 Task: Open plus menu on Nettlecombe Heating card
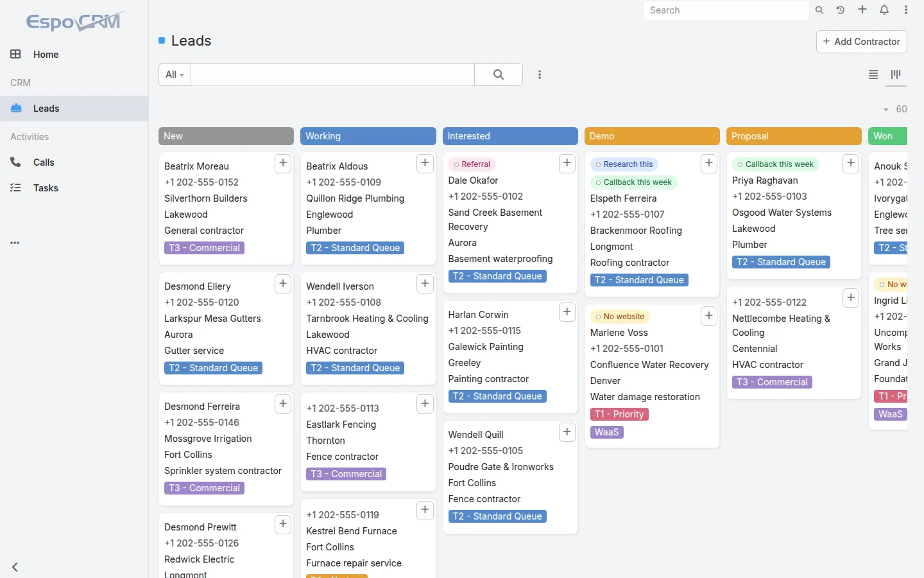click(x=851, y=297)
